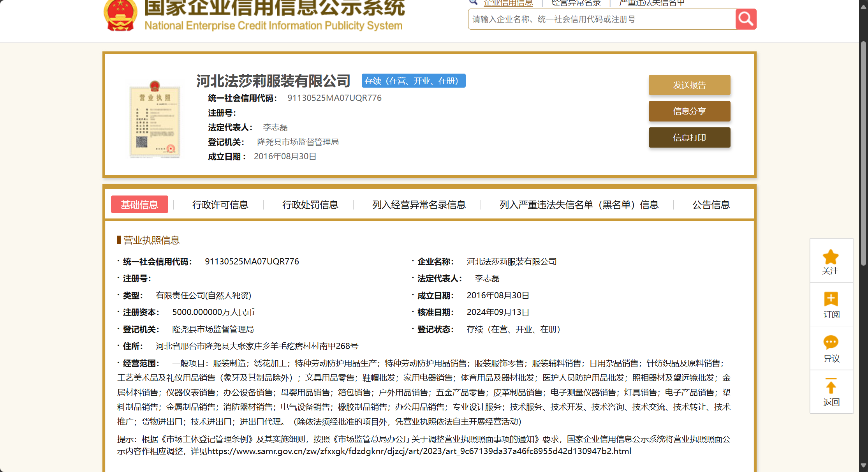The height and width of the screenshot is (472, 868).
Task: Open the 异议 speech bubble icon
Action: (831, 343)
